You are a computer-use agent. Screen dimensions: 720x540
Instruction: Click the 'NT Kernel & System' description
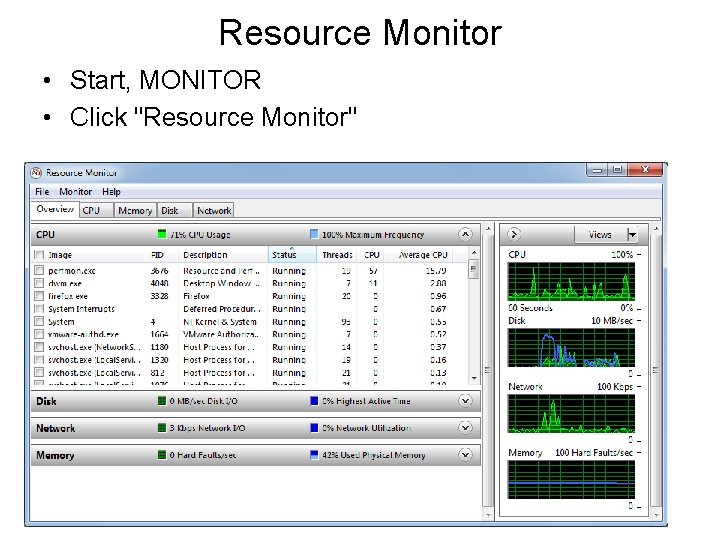pyautogui.click(x=219, y=321)
